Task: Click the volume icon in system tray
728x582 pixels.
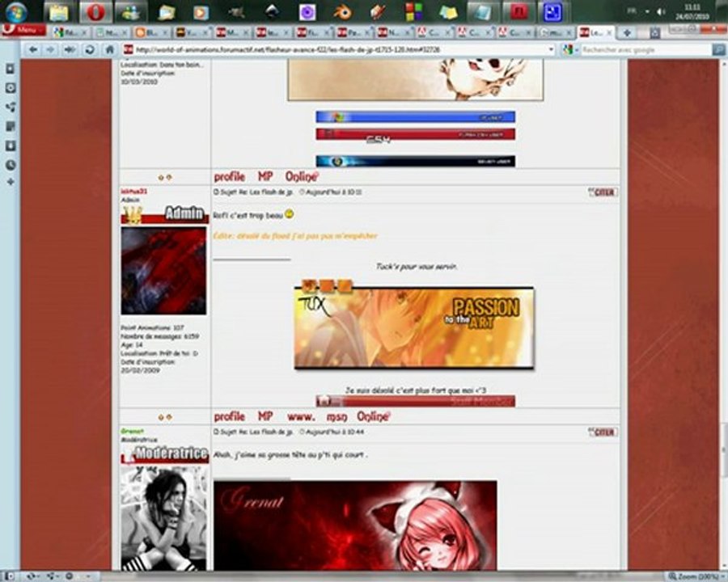Action: (x=661, y=12)
